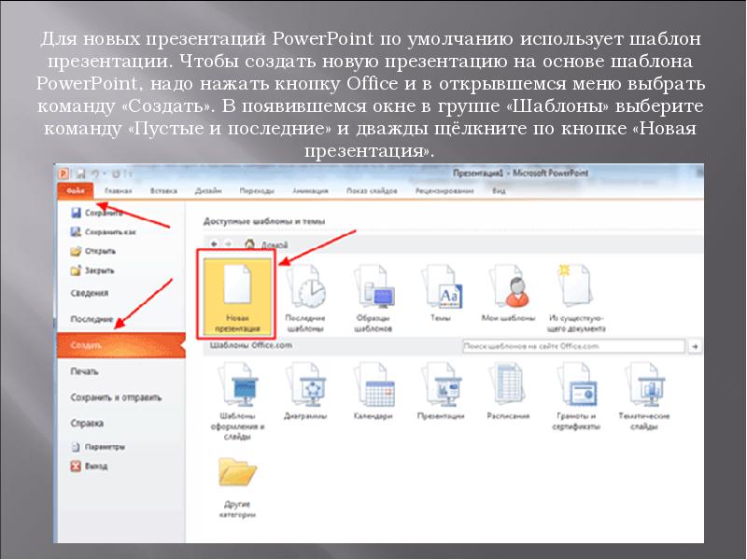Click the Домой home button
Image resolution: width=747 pixels, height=560 pixels.
[266, 245]
